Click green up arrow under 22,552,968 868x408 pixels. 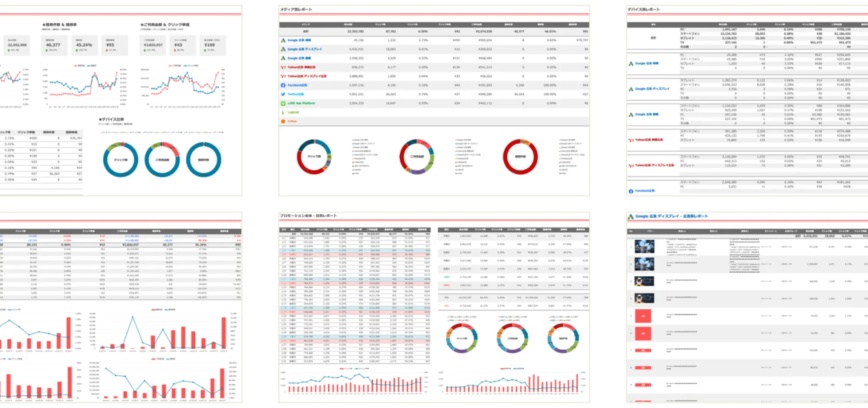pos(9,50)
